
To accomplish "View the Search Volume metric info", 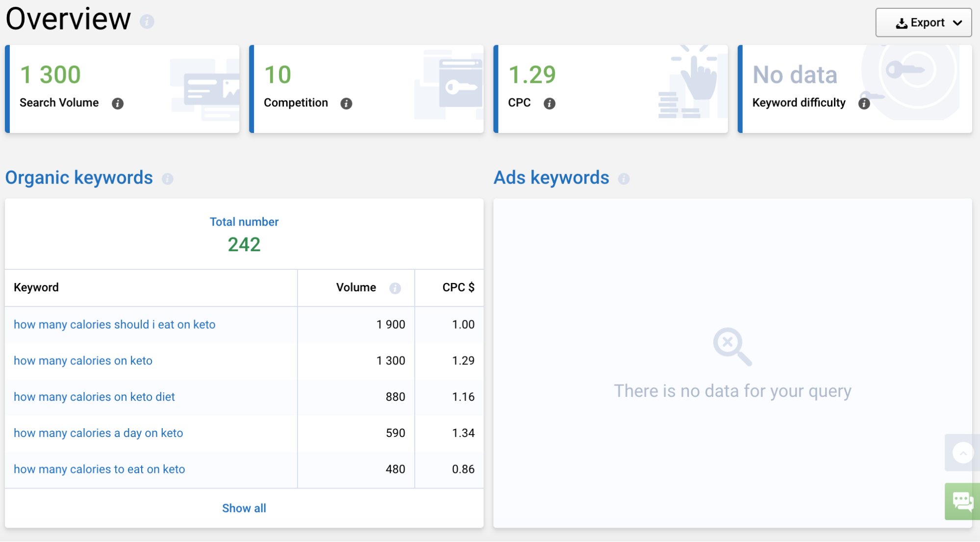I will tap(117, 103).
